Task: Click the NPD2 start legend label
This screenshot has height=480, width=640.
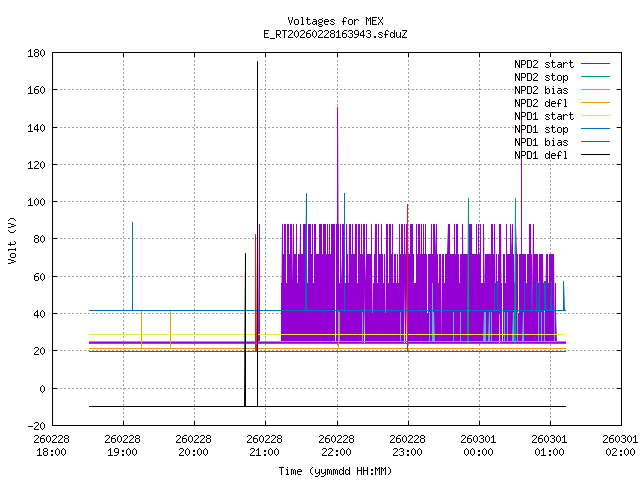Action: [541, 64]
